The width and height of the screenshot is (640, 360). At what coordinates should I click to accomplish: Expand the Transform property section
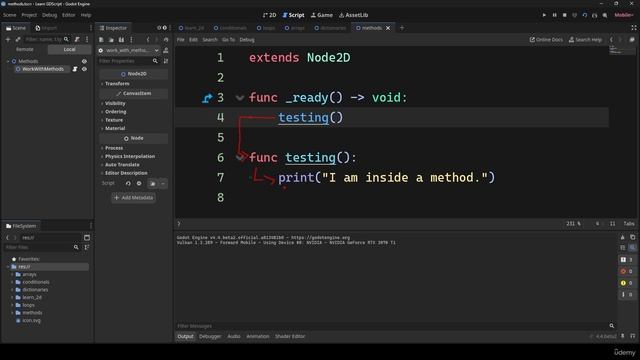coord(117,84)
